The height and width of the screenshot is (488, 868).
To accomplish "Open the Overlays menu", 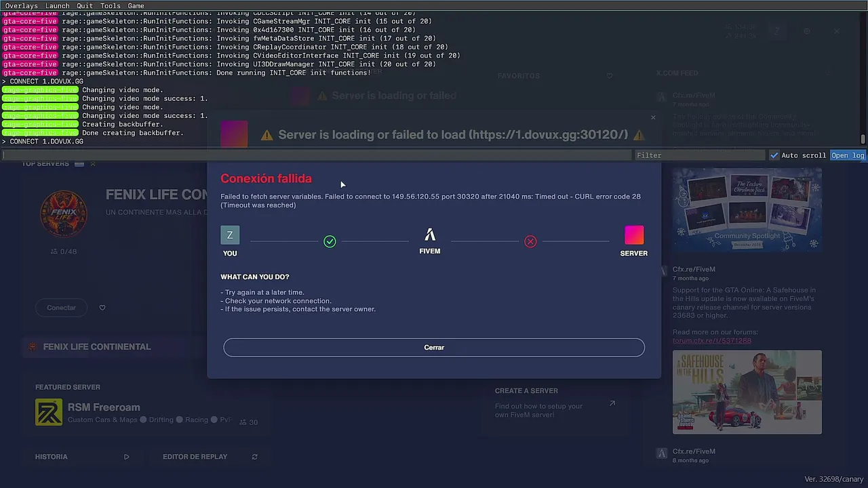I will click(x=22, y=5).
